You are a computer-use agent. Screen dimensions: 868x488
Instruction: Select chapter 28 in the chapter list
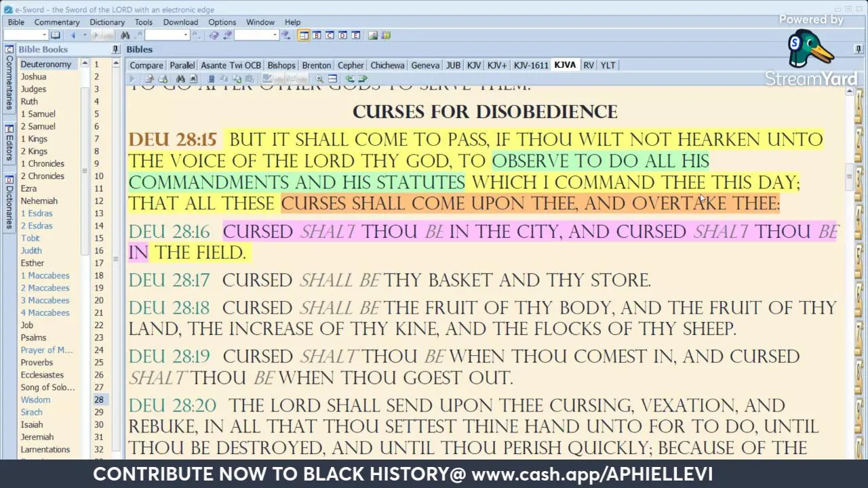coord(99,400)
